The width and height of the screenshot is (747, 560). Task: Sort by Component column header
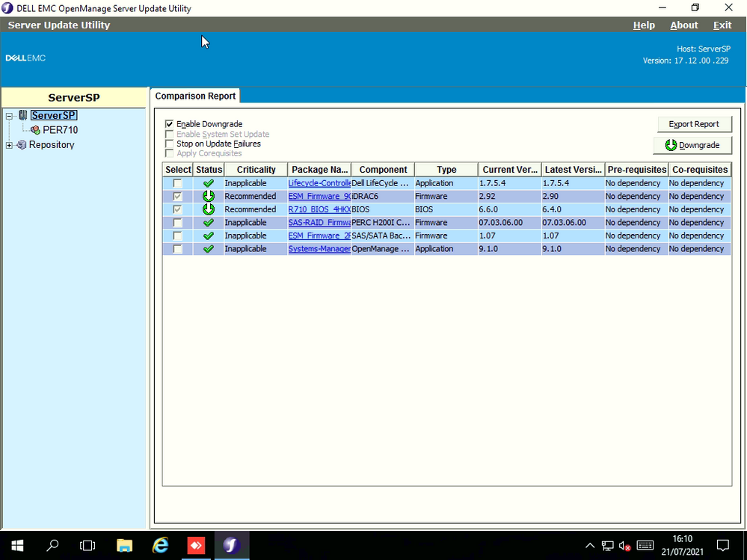pos(383,170)
